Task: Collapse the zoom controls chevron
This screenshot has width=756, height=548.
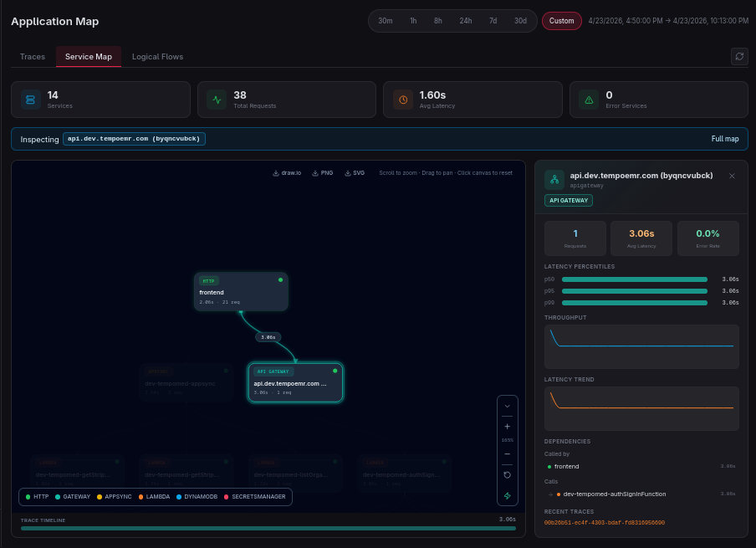Action: pos(508,406)
